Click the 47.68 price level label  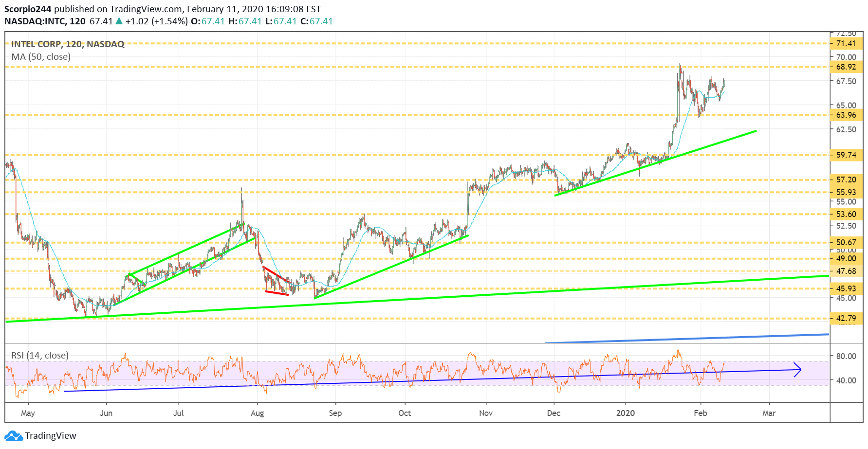[x=846, y=271]
